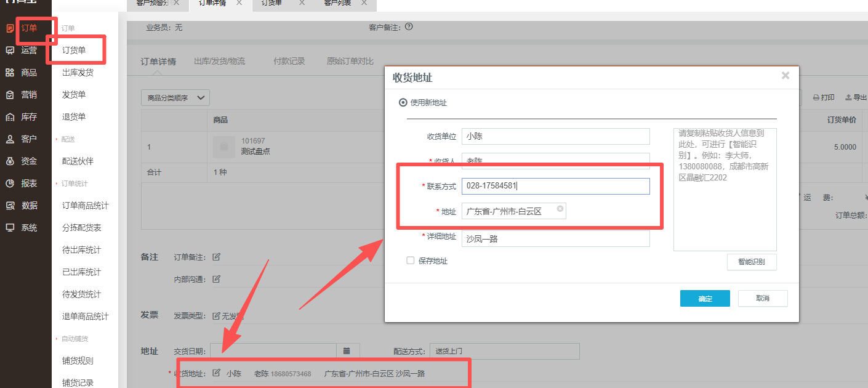
Task: Open 订单商品统计 in the submenu
Action: tap(86, 206)
